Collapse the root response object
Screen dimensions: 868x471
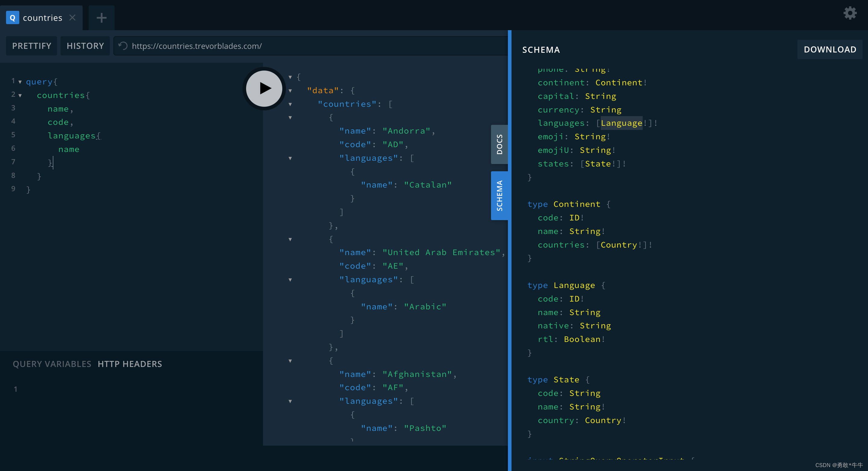[290, 77]
